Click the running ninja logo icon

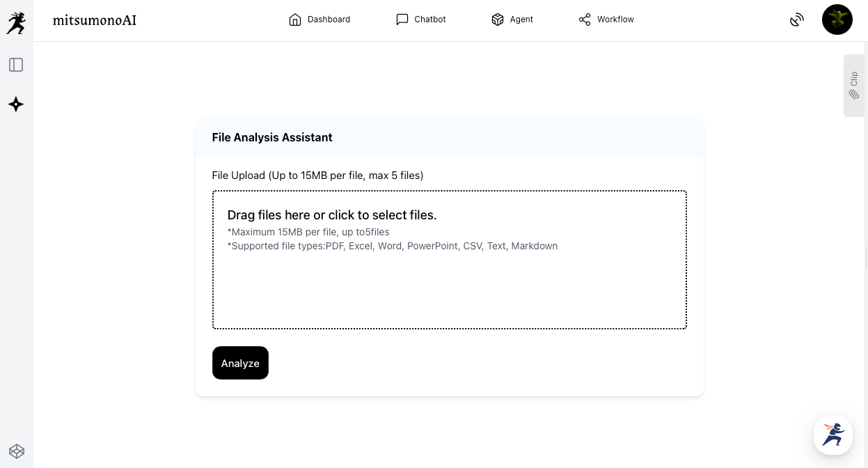(x=16, y=23)
